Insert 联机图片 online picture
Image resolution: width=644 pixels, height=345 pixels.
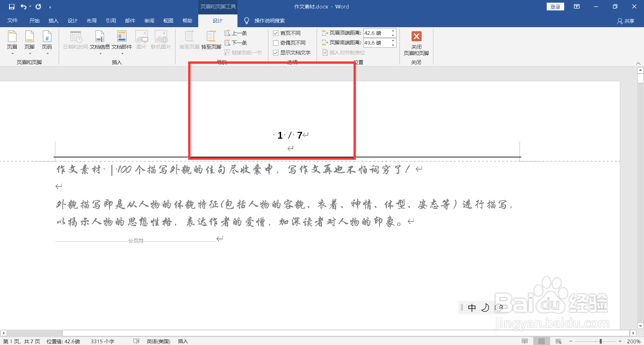pos(161,40)
